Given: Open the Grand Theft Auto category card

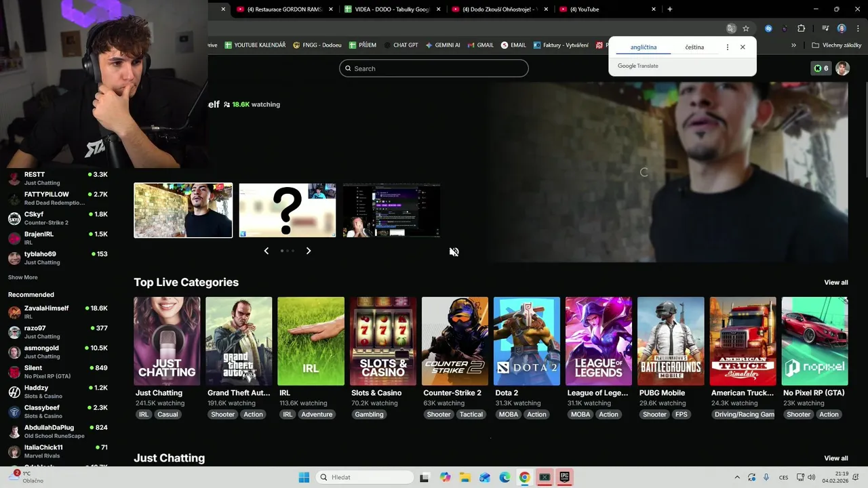Looking at the screenshot, I should (x=239, y=341).
